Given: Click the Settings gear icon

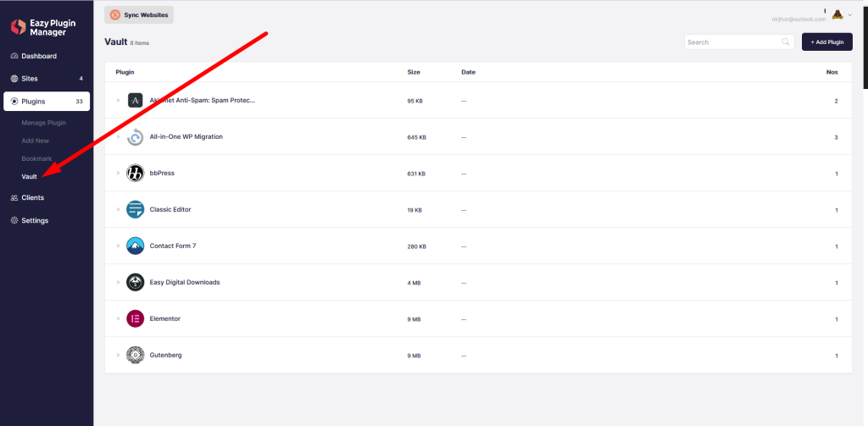Looking at the screenshot, I should 14,220.
